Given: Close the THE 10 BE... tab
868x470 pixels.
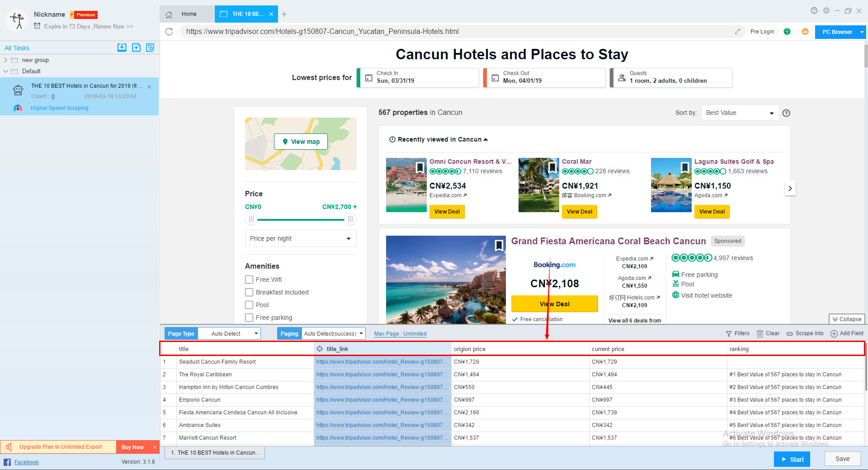Looking at the screenshot, I should 271,14.
